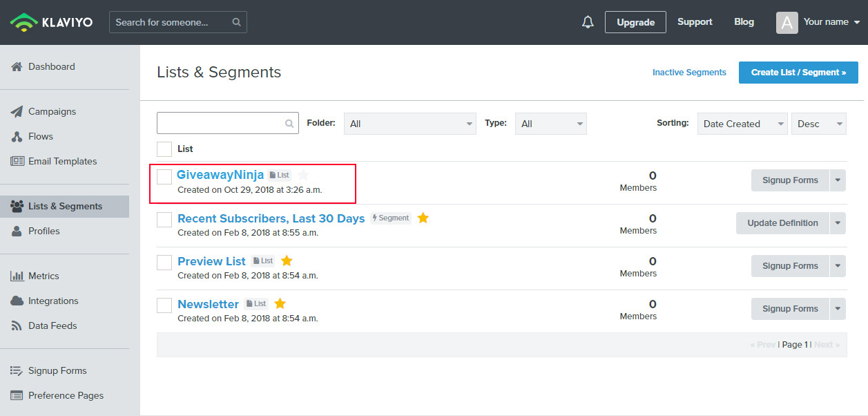Unstar Recent Subscribers, Last 30 Days
Viewport: 868px width, 416px height.
point(423,218)
